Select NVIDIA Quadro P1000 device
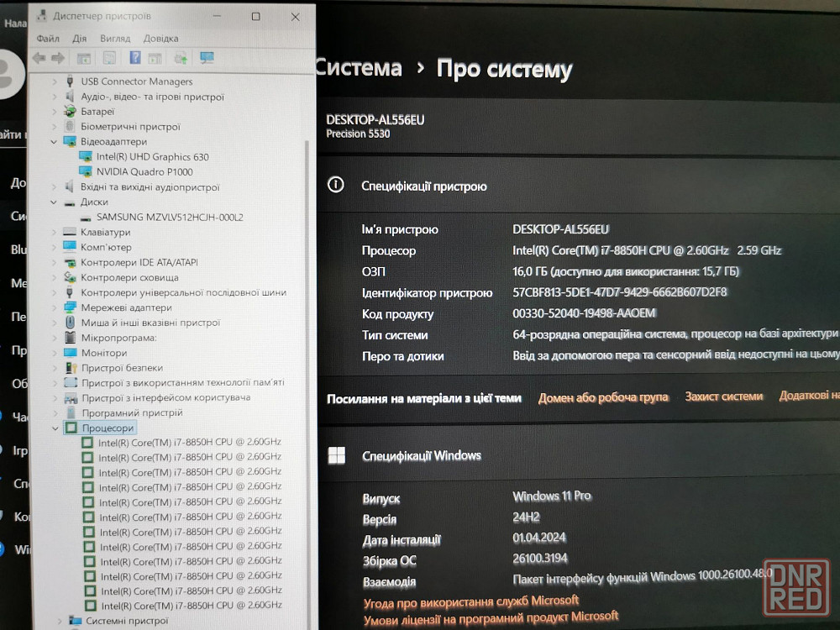This screenshot has width=840, height=630. tap(144, 172)
